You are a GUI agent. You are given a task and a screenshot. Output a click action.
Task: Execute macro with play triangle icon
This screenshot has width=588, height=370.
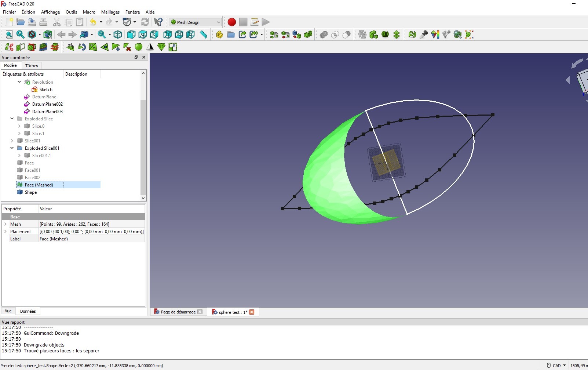pyautogui.click(x=266, y=22)
